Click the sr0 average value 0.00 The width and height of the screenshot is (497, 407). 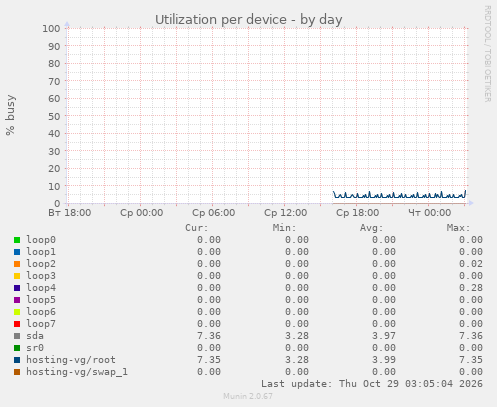(384, 348)
